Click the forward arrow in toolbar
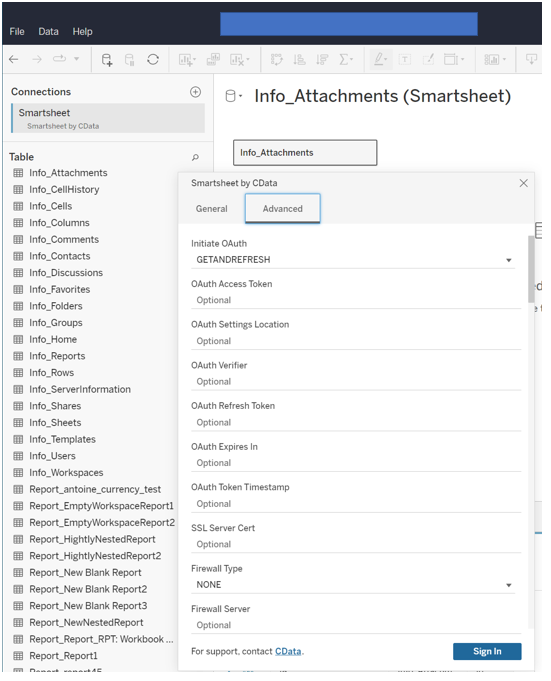Screen dimensions: 551x681 tap(37, 59)
